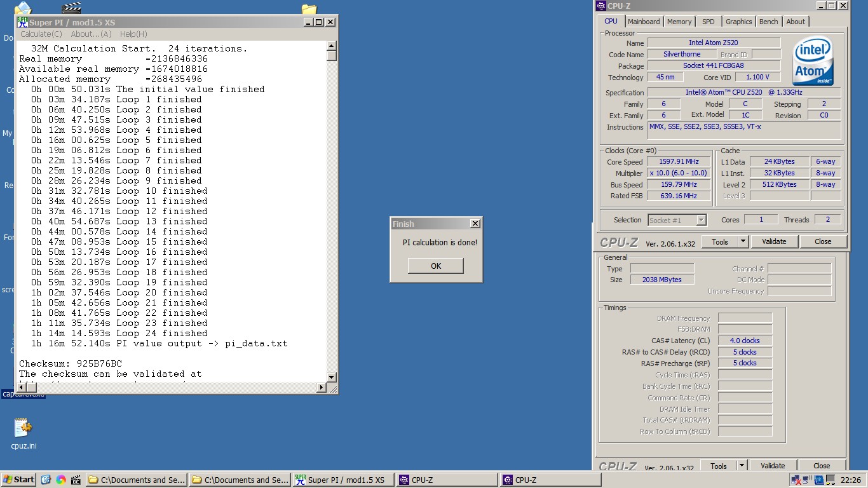Click the Multiplier x 10.0 value field

(679, 173)
